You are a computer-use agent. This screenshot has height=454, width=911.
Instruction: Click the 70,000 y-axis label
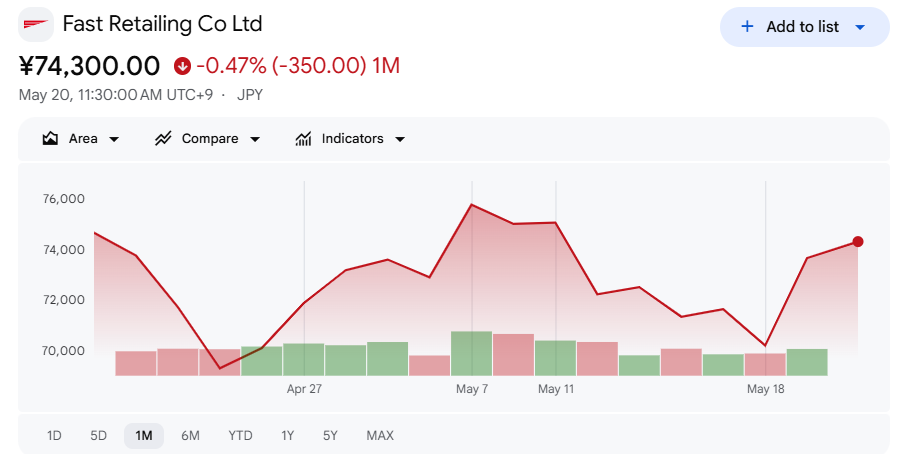64,351
